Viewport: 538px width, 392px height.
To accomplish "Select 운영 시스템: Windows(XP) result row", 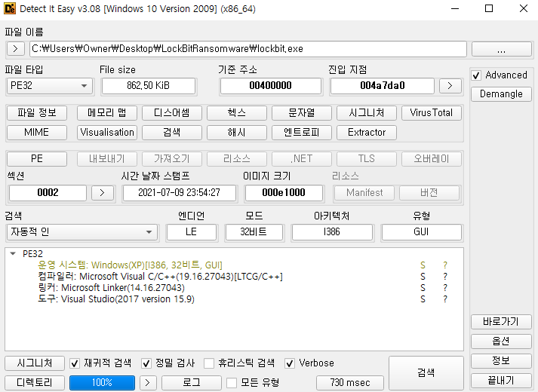I will click(235, 265).
